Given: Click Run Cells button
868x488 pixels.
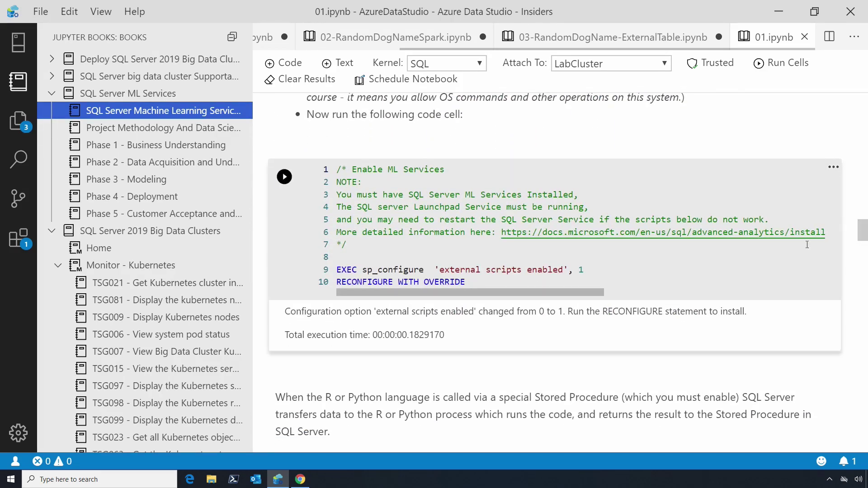Looking at the screenshot, I should 781,63.
